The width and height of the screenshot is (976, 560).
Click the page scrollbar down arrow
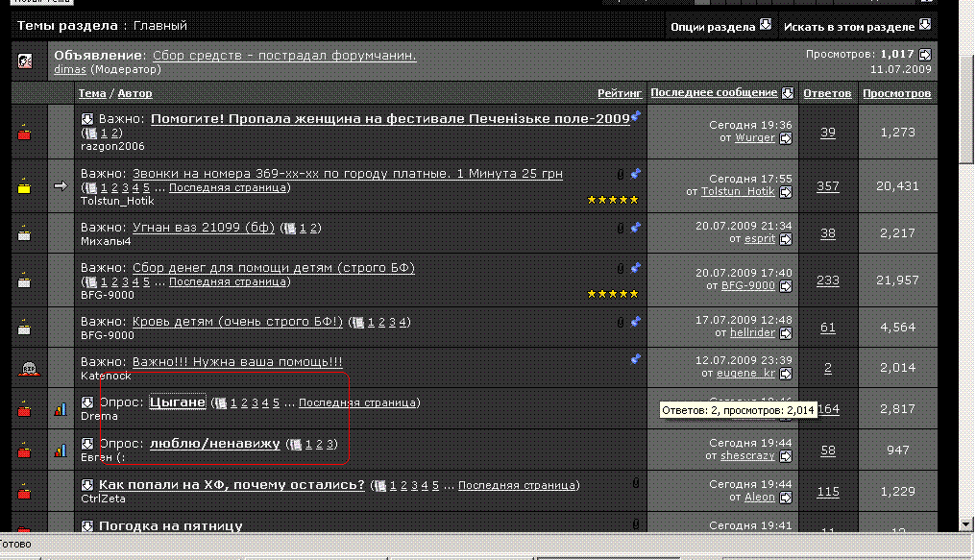966,524
